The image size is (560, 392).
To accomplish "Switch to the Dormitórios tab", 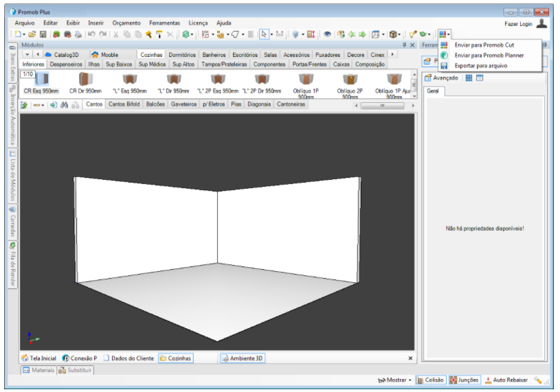I will pos(182,55).
